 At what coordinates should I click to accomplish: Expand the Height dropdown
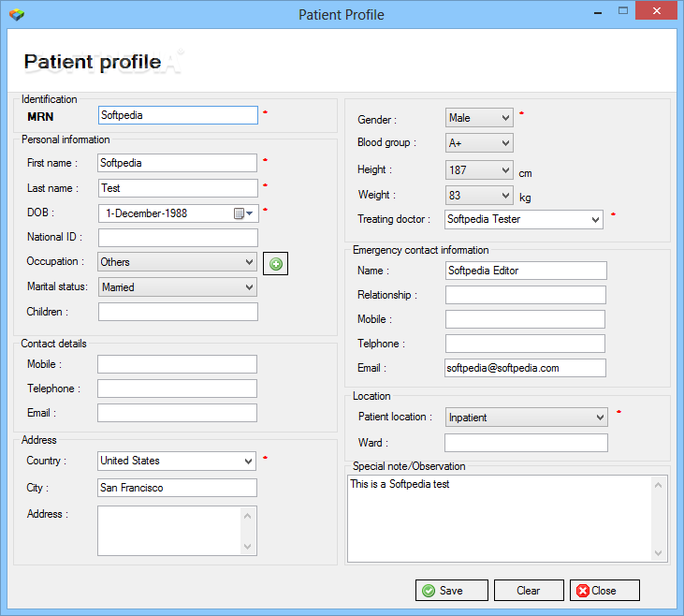[479, 169]
